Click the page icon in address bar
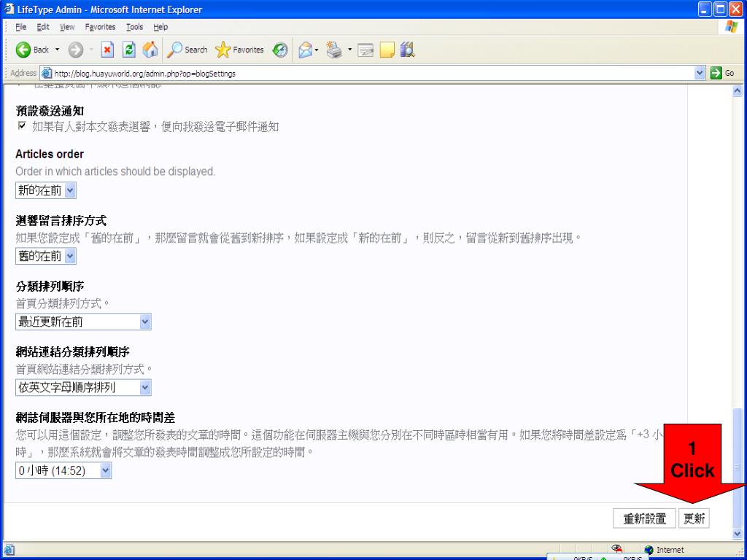 [46, 74]
